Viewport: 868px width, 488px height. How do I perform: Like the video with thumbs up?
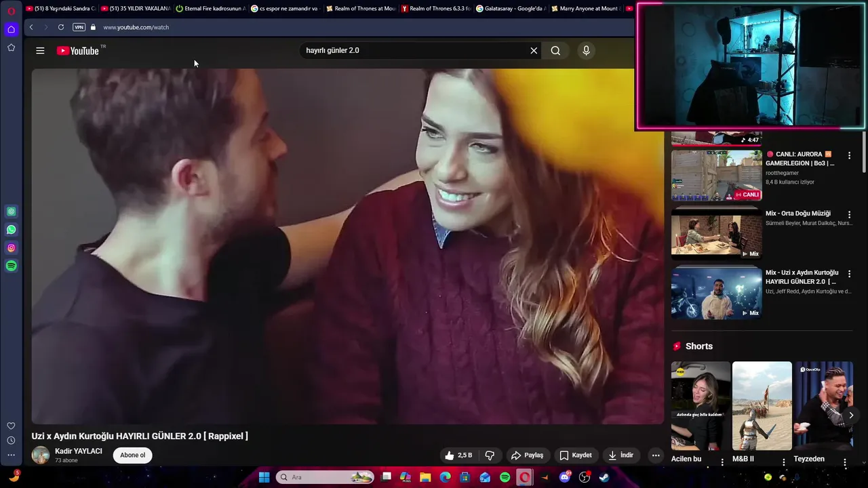click(x=457, y=455)
